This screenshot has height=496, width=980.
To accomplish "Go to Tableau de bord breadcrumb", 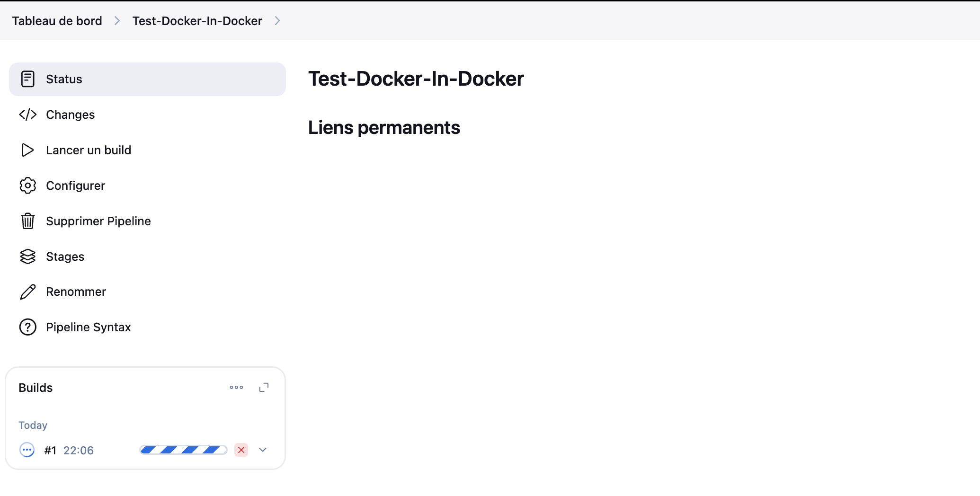I will pyautogui.click(x=57, y=21).
